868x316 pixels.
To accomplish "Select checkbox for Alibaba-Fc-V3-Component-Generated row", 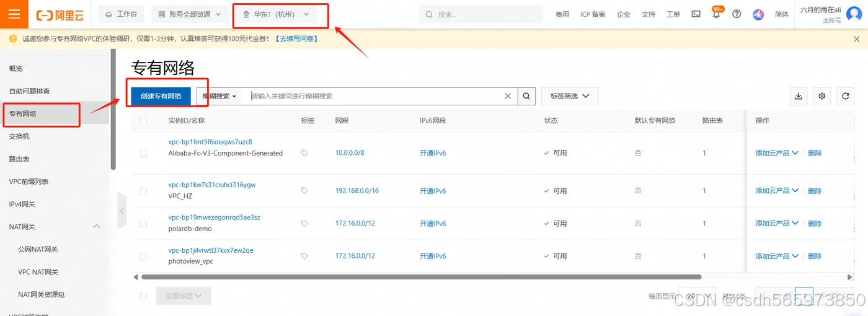I will pos(143,153).
